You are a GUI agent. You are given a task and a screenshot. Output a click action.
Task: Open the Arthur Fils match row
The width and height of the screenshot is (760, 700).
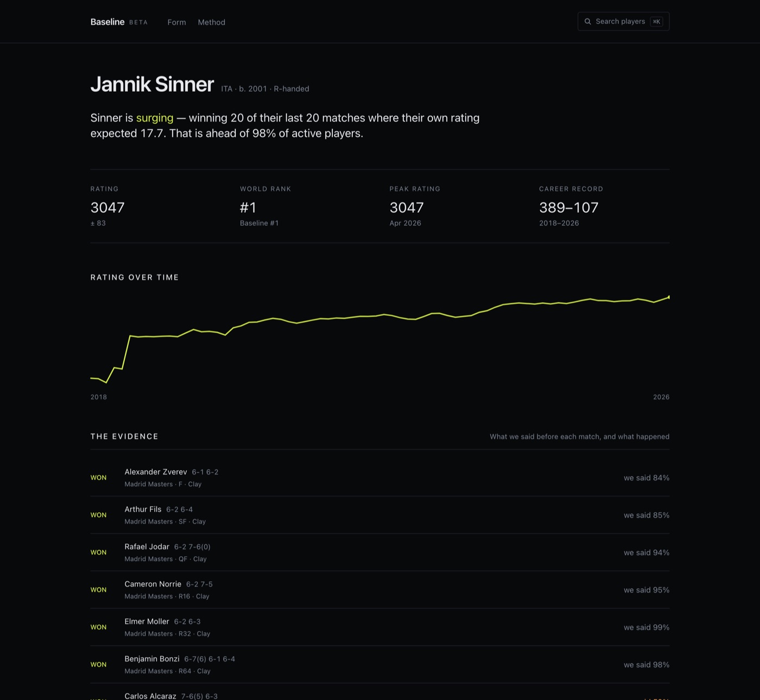(x=380, y=515)
